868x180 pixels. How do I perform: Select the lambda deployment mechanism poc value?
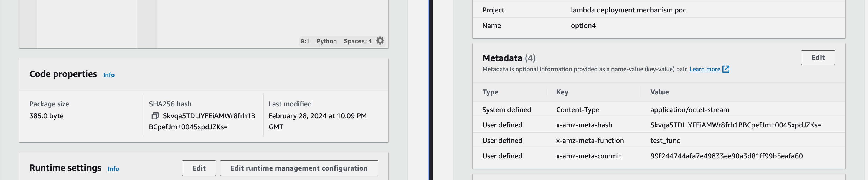click(628, 10)
